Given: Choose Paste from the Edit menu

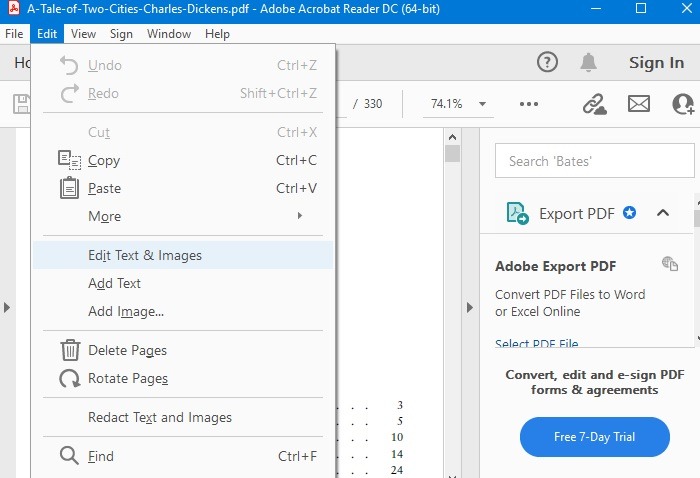Looking at the screenshot, I should [x=183, y=188].
